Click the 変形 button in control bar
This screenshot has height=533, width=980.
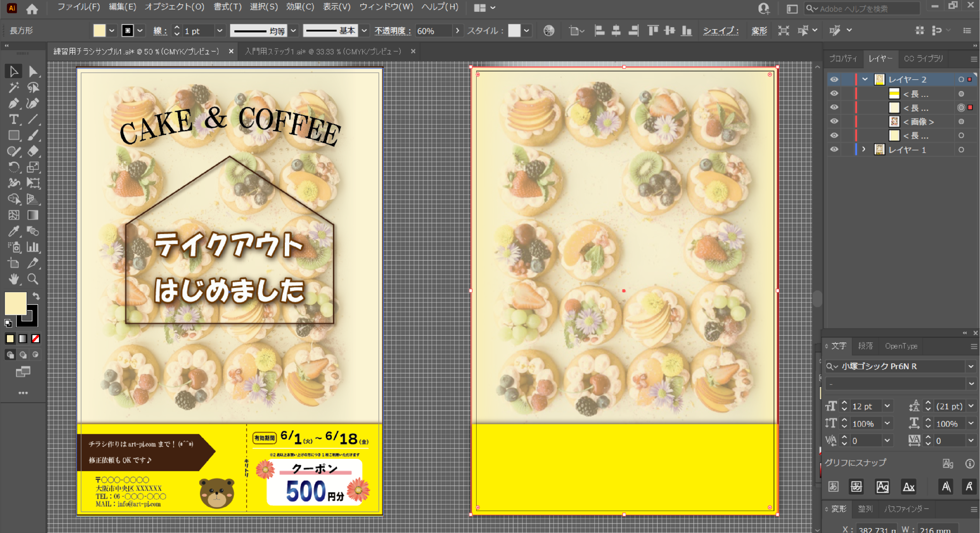coord(759,31)
